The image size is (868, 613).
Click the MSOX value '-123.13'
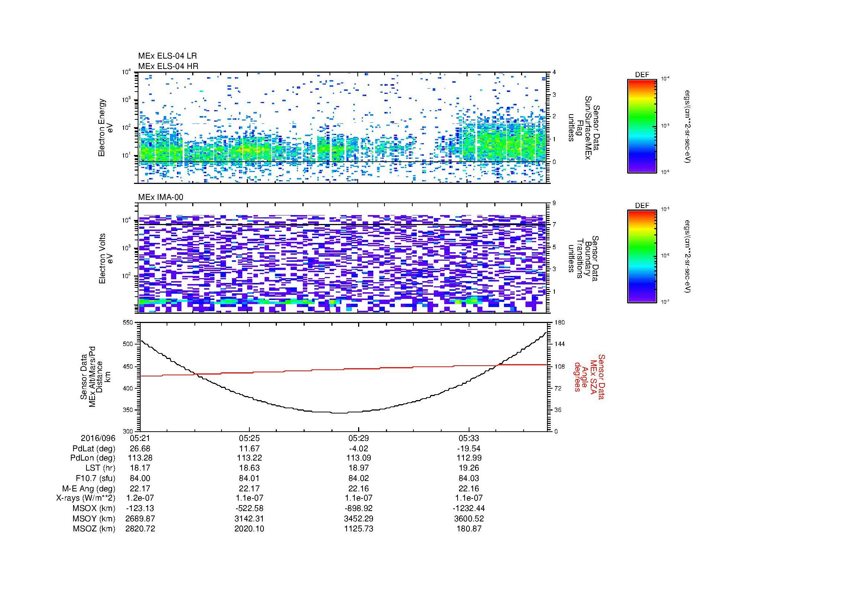140,508
